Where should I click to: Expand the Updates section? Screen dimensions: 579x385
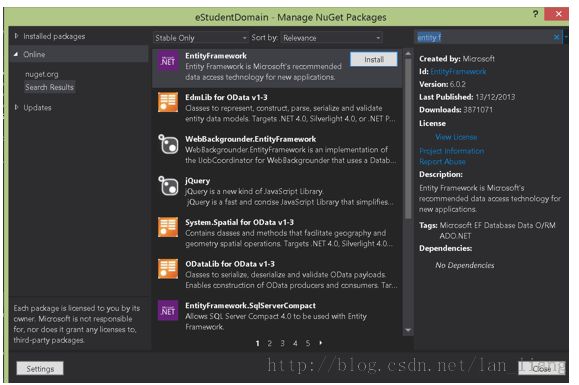point(16,107)
